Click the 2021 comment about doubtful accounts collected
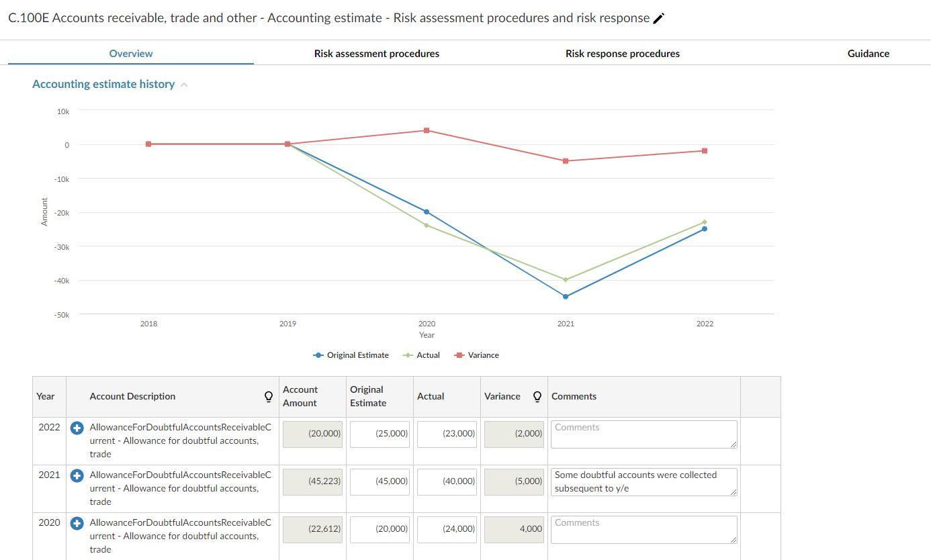 click(643, 481)
